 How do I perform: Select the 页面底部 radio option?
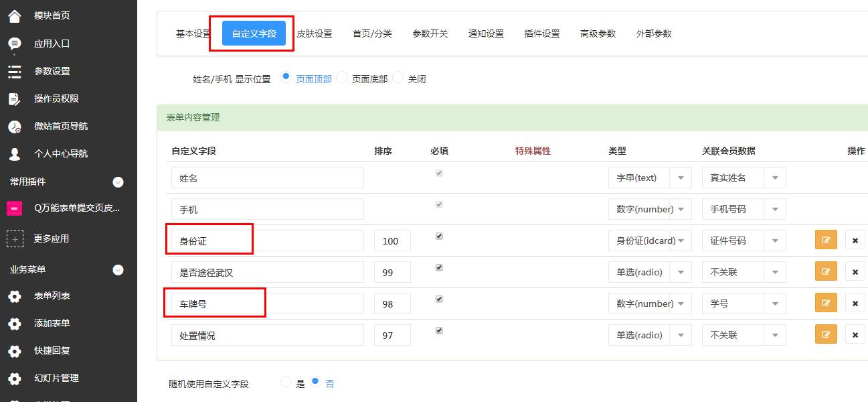click(342, 78)
